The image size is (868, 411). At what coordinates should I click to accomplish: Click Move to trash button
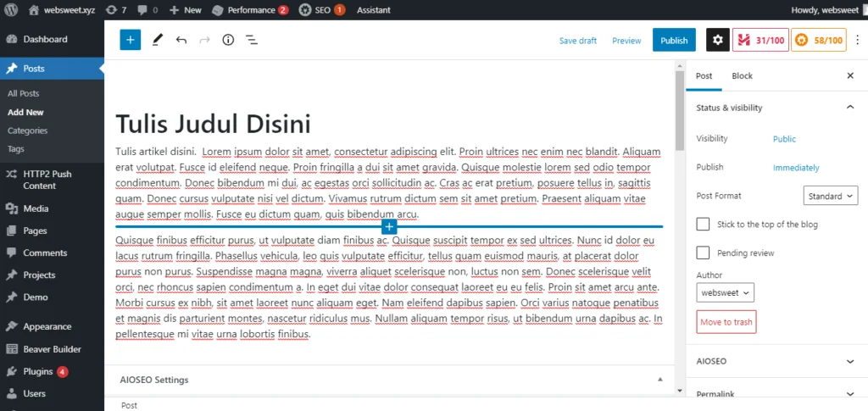point(726,322)
